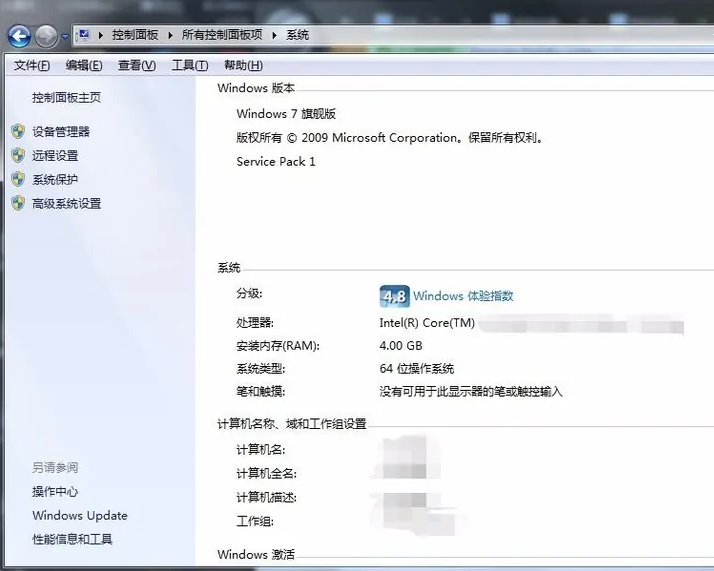Image resolution: width=714 pixels, height=571 pixels.
Task: Open the 查看(V) menu
Action: [137, 66]
